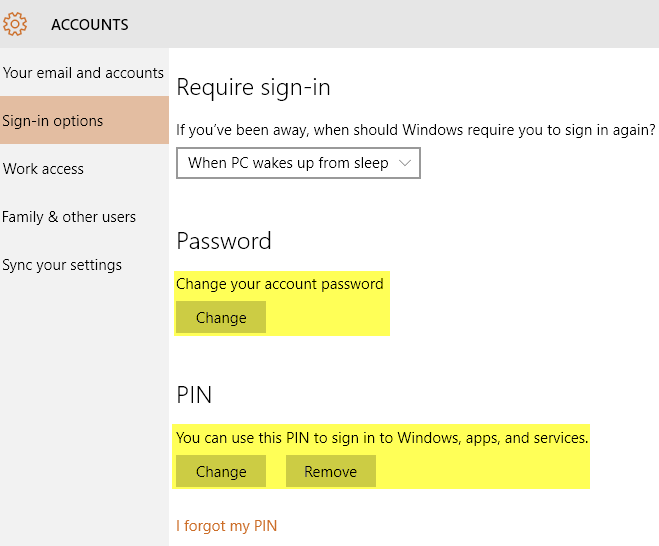Open Your email and accounts section
This screenshot has height=546, width=659.
click(84, 73)
